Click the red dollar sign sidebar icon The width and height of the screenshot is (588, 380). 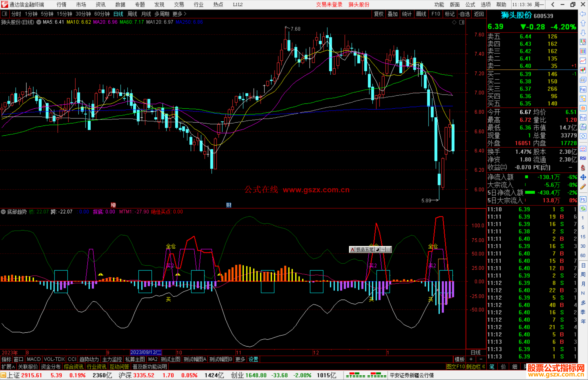pos(583,168)
